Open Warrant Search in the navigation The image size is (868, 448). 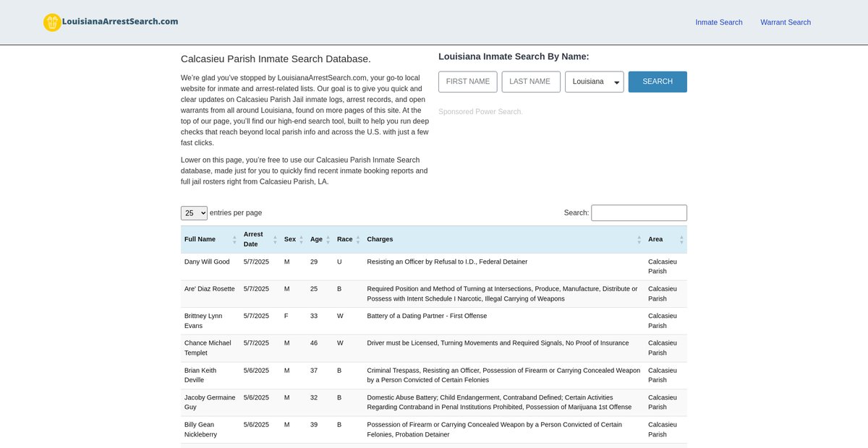point(785,22)
